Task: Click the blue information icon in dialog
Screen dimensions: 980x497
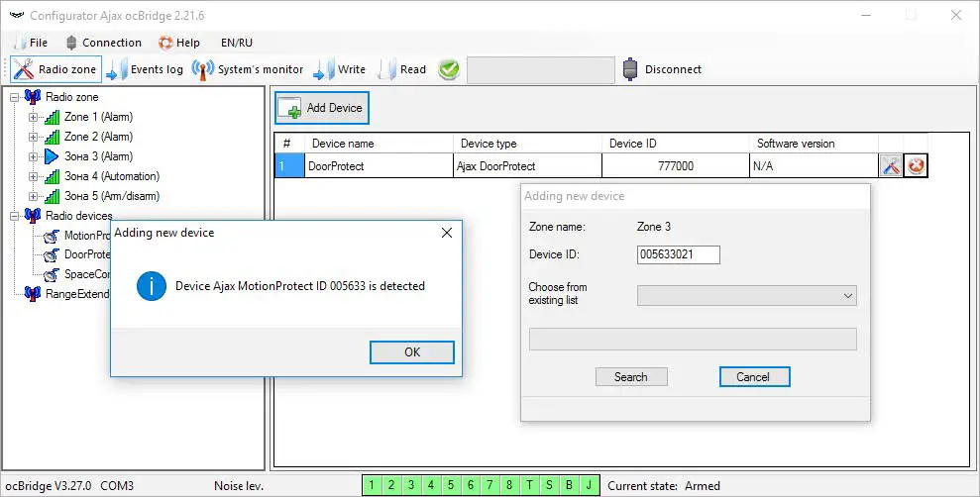Action: click(152, 286)
